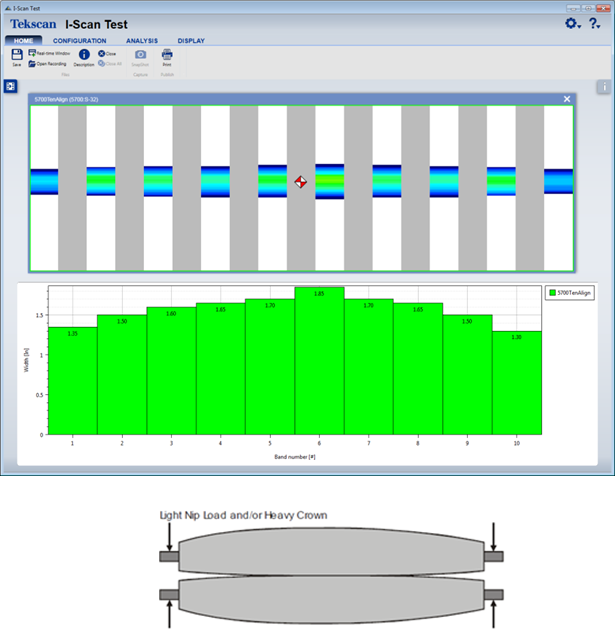Open the Description info icon
The image size is (615, 639).
click(x=84, y=55)
